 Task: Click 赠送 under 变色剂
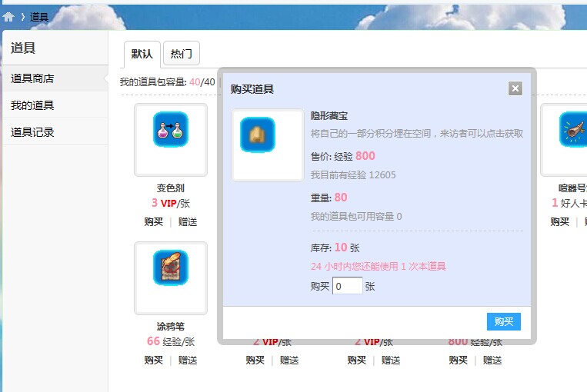[188, 222]
